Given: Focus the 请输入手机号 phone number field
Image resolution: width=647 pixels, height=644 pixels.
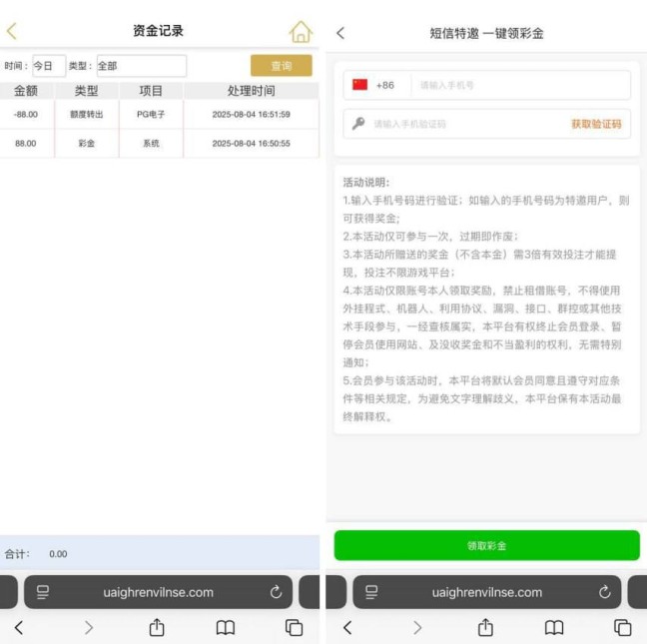Looking at the screenshot, I should coord(519,85).
